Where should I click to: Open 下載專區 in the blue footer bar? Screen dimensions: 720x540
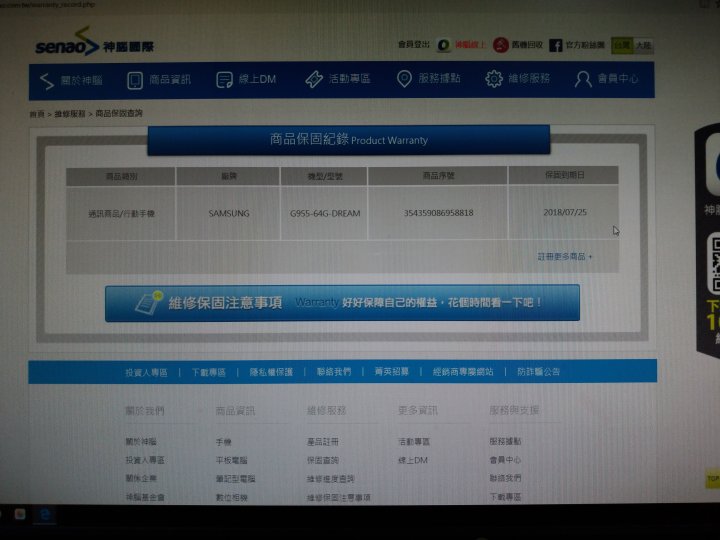208,372
